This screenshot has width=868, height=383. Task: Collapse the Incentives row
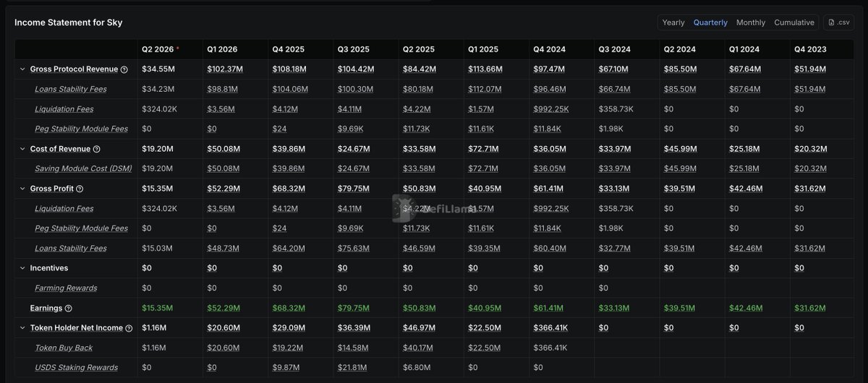22,268
